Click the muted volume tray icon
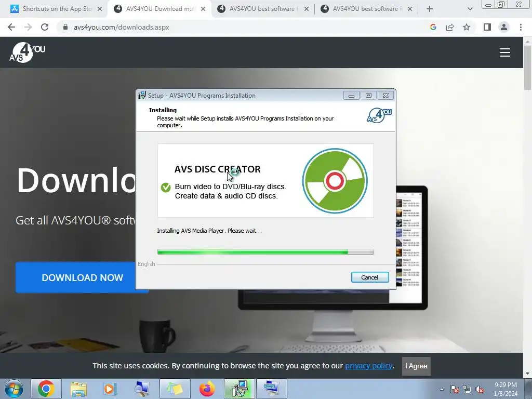Viewport: 532px width, 399px height. [480, 389]
